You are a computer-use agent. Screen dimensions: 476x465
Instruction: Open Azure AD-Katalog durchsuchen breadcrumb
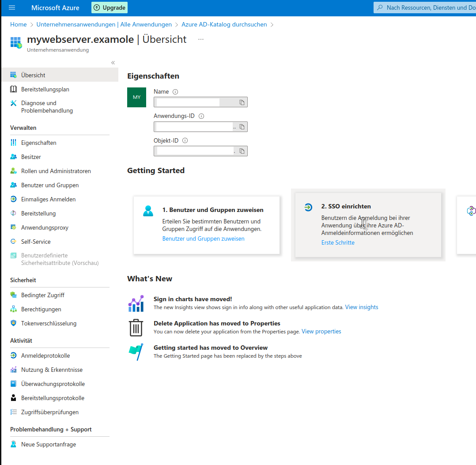224,24
